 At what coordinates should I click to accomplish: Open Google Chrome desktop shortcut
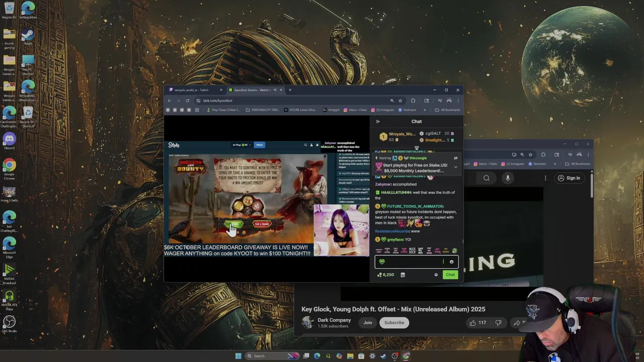(9, 169)
